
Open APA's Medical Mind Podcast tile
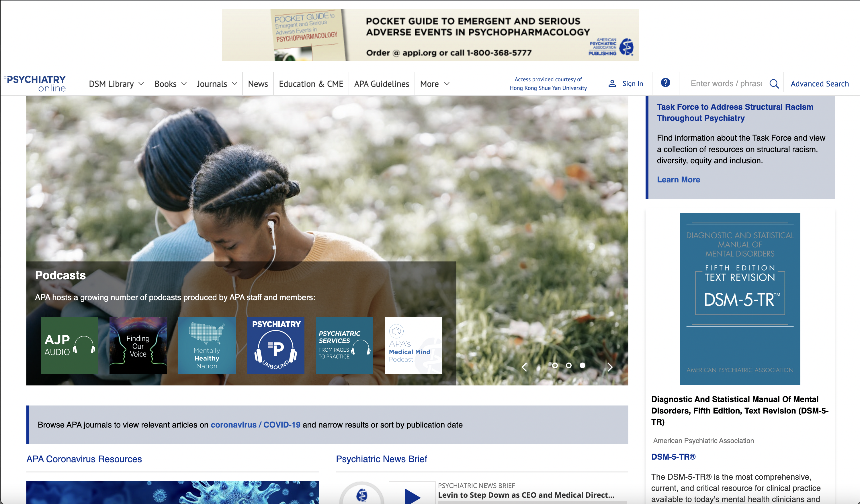(x=413, y=345)
